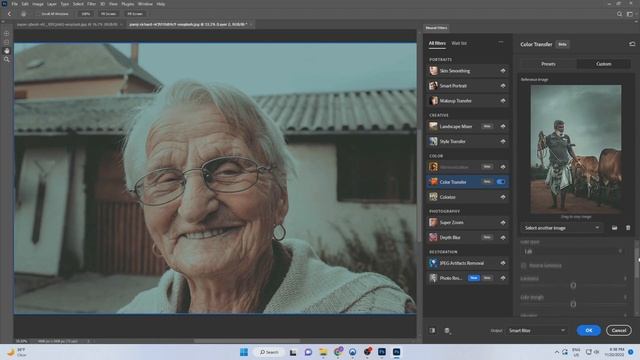The width and height of the screenshot is (640, 360).
Task: Click the 100% zoom button
Action: coord(85,14)
